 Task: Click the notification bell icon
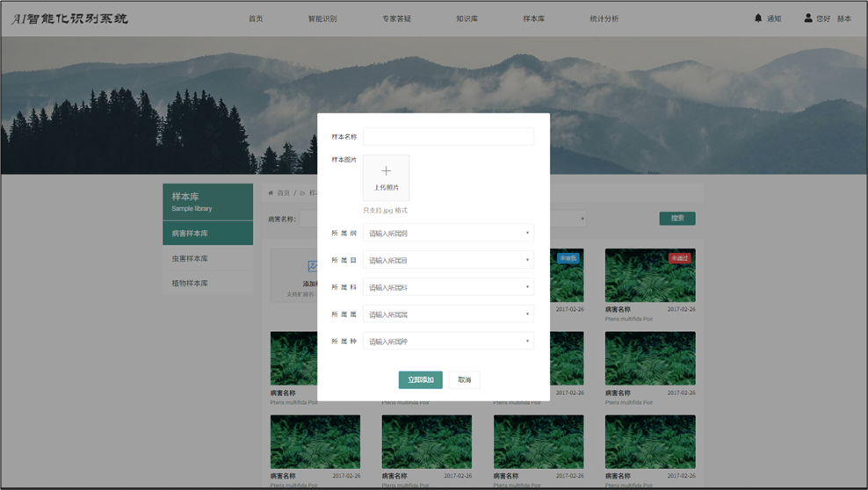tap(758, 18)
